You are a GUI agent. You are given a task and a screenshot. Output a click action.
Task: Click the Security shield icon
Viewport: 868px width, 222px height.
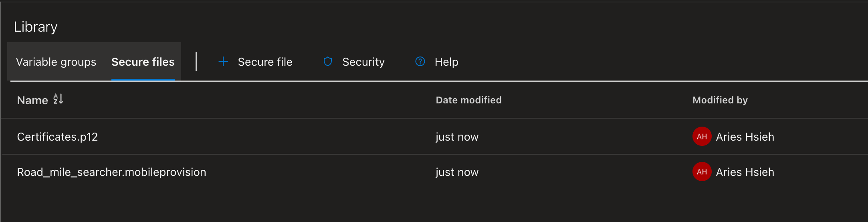[x=328, y=62]
